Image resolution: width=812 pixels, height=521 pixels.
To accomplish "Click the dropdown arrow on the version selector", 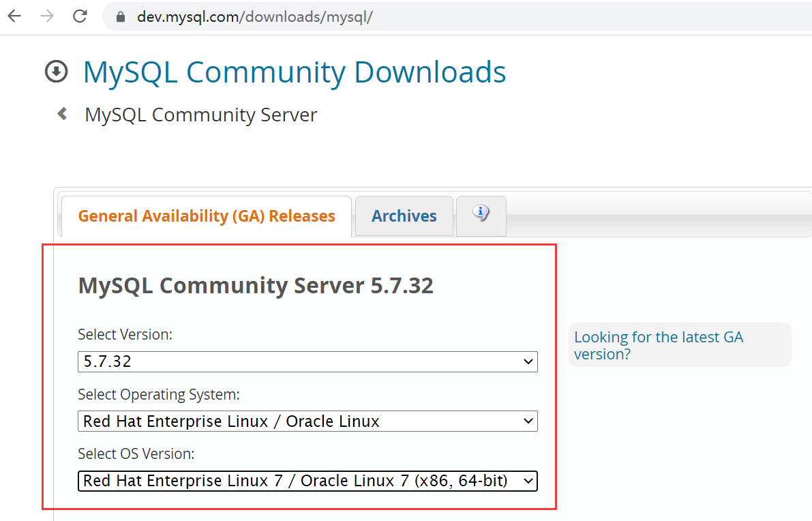I will [528, 361].
